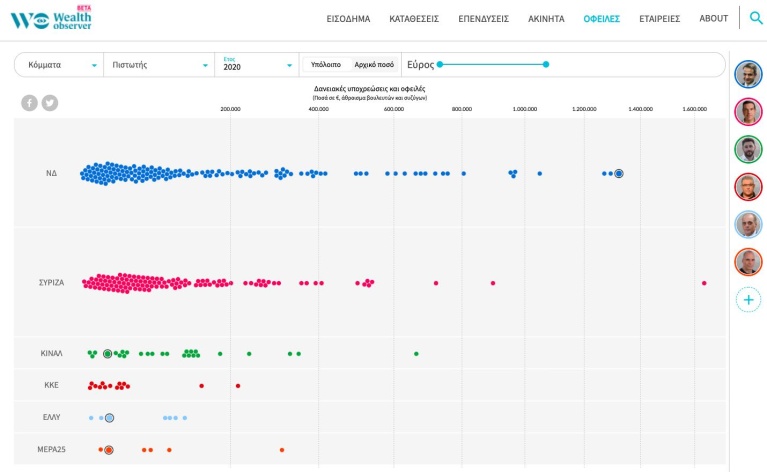Select the pink-ringed politician avatar
Image resolution: width=767 pixels, height=472 pixels.
click(x=748, y=112)
